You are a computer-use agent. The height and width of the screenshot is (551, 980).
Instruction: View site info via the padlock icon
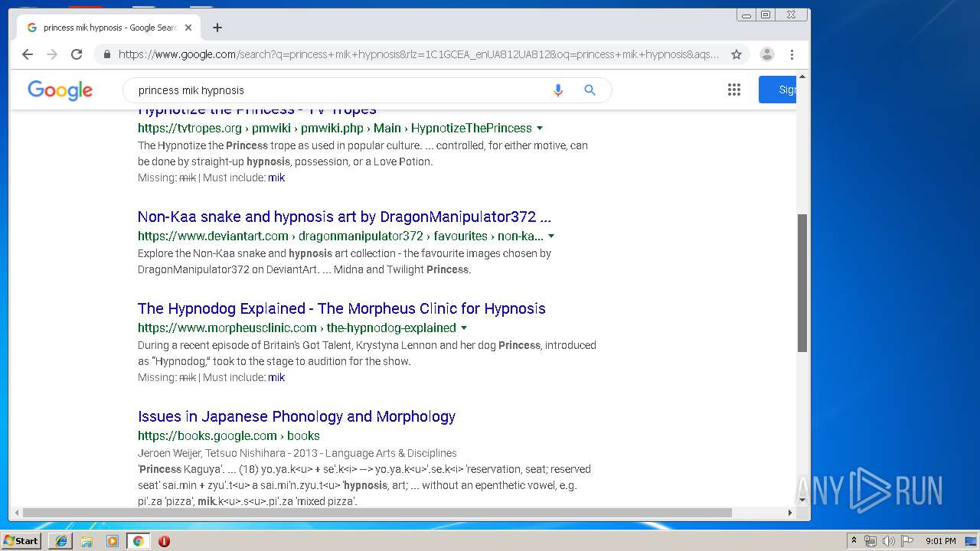coord(106,54)
